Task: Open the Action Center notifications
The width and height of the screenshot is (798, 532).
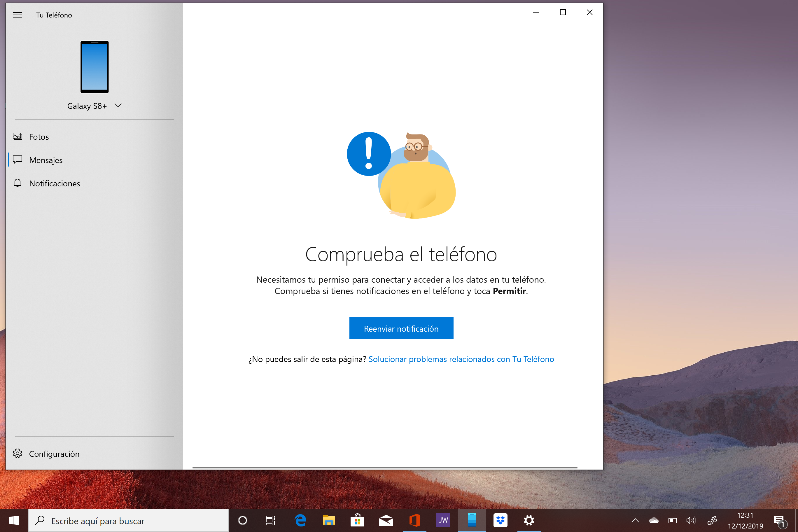Action: (779, 520)
